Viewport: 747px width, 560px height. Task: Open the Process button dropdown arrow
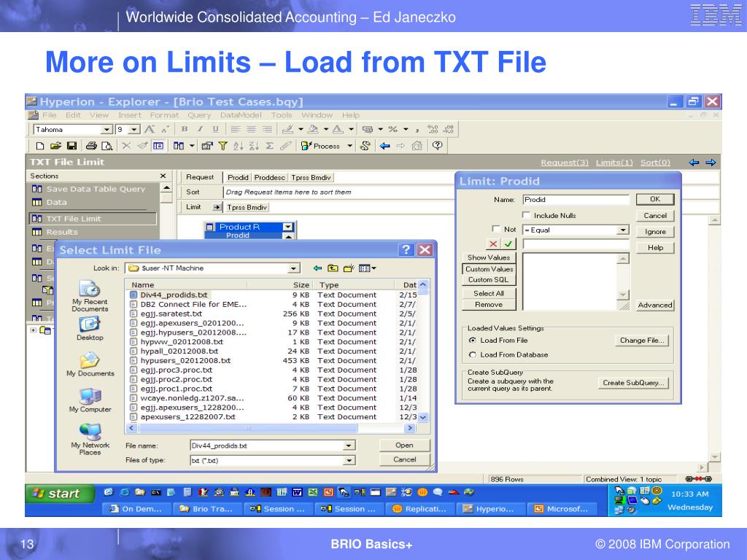350,146
